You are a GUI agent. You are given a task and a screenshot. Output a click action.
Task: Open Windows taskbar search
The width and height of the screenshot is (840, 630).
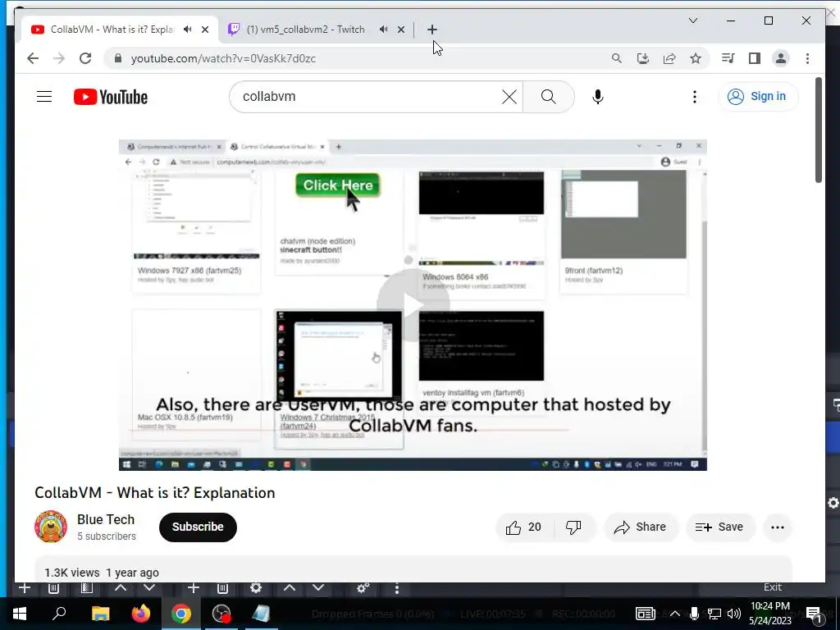(x=59, y=614)
